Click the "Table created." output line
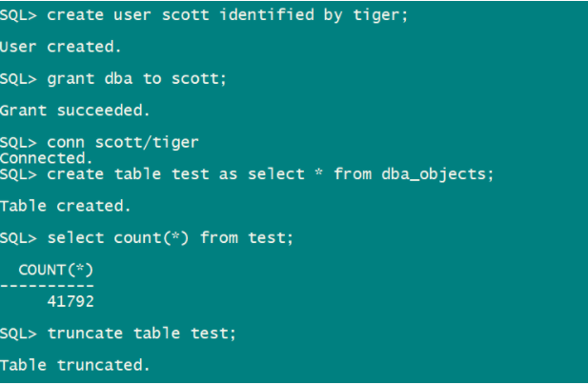This screenshot has width=588, height=385. pos(66,205)
